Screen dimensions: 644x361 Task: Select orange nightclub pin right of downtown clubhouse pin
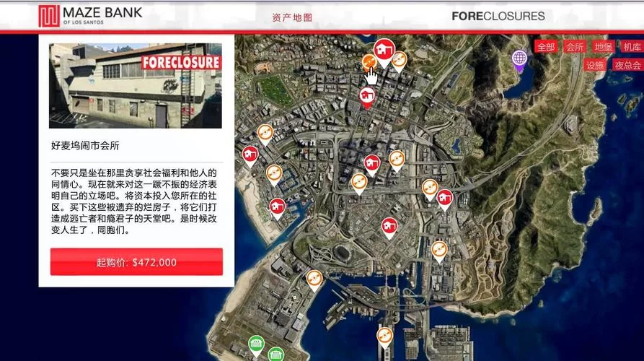click(397, 160)
